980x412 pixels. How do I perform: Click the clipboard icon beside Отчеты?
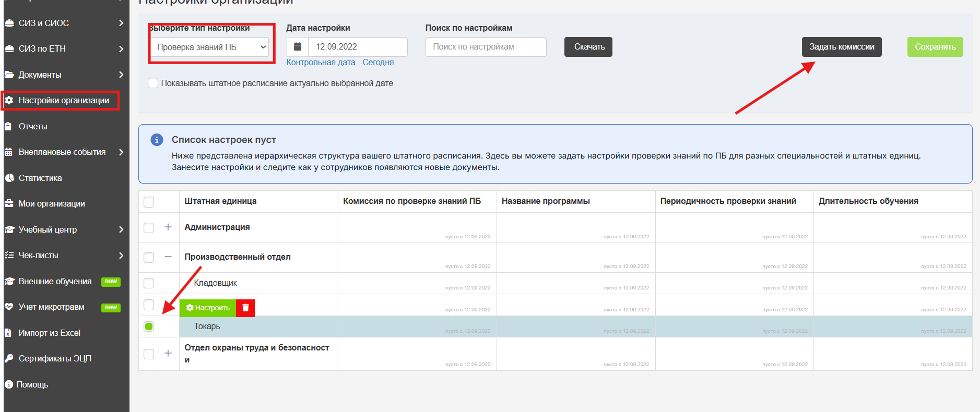[8, 126]
